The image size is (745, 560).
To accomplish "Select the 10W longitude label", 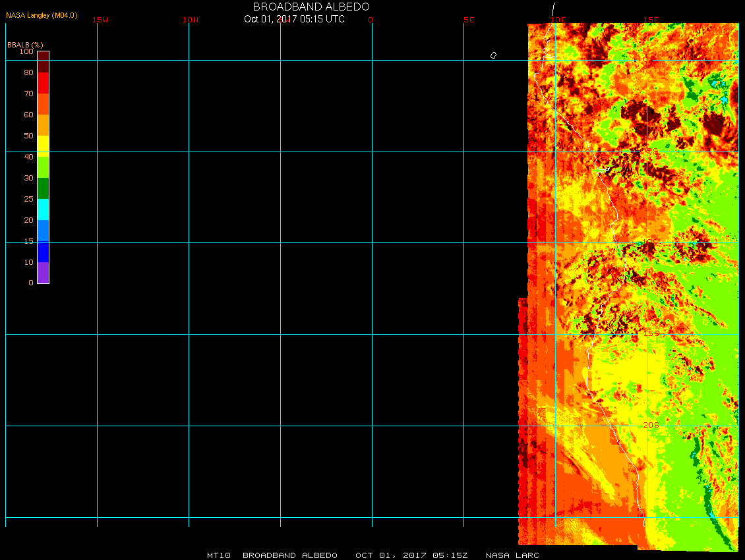I will point(191,20).
